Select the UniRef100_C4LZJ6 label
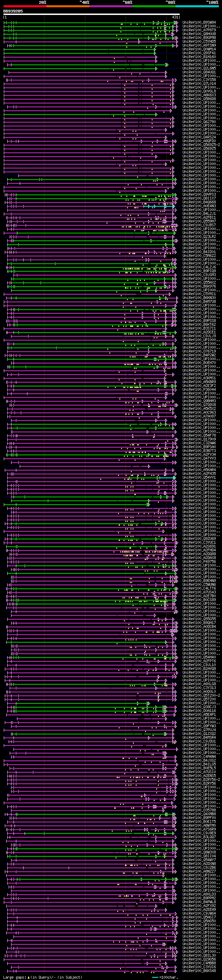Screen dimensions: 222x980 click(x=199, y=267)
